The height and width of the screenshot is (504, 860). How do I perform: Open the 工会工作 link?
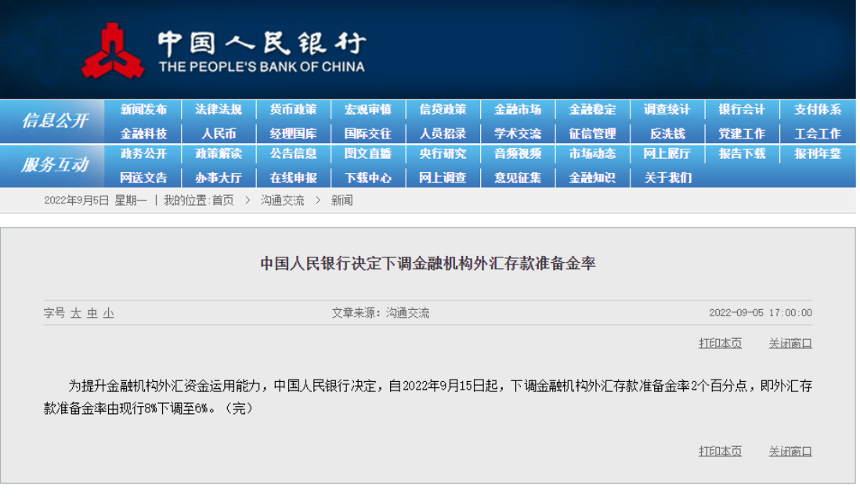tap(817, 134)
